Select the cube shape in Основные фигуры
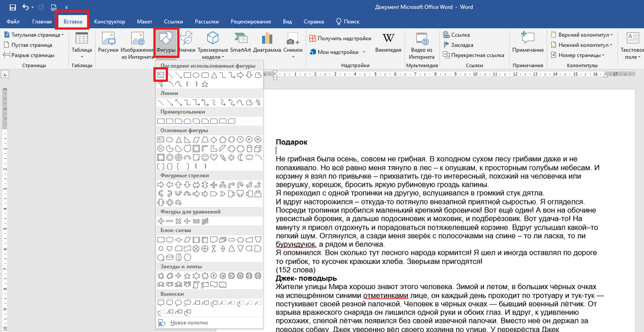This screenshot has height=332, width=644. click(258, 148)
